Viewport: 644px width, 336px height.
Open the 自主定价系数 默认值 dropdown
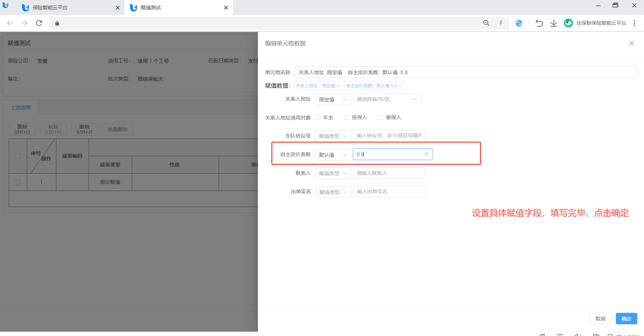333,154
